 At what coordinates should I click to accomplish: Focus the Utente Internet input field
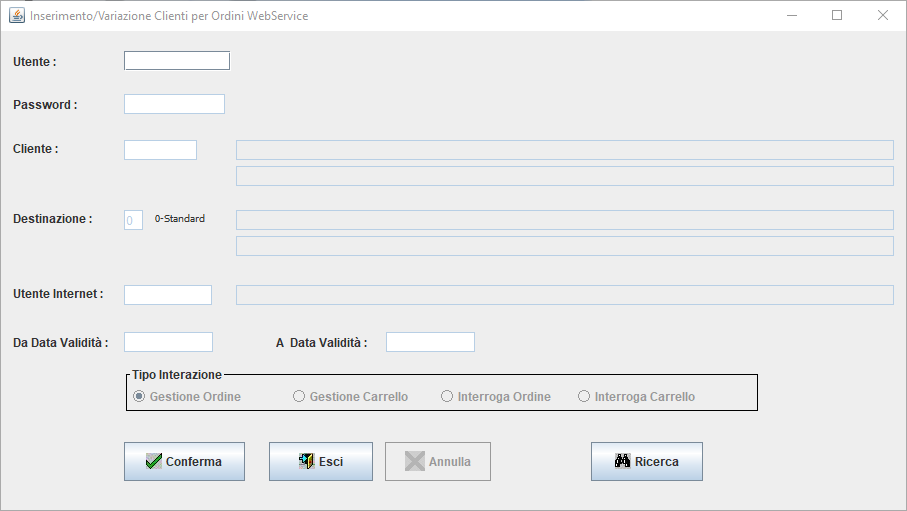coord(168,295)
